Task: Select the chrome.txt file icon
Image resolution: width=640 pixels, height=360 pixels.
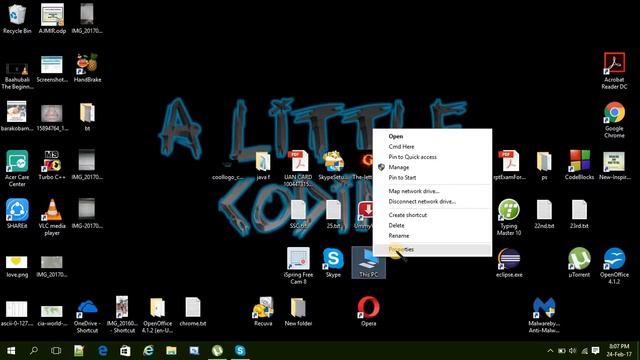Action: pos(192,311)
